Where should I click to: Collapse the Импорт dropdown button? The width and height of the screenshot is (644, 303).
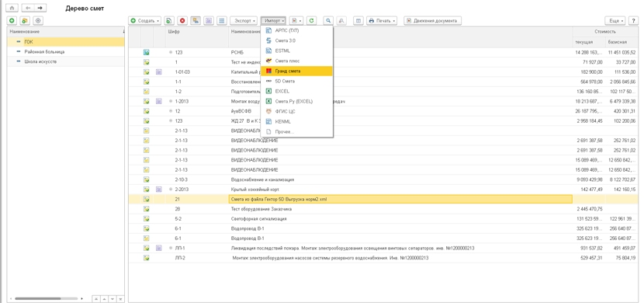pos(272,20)
